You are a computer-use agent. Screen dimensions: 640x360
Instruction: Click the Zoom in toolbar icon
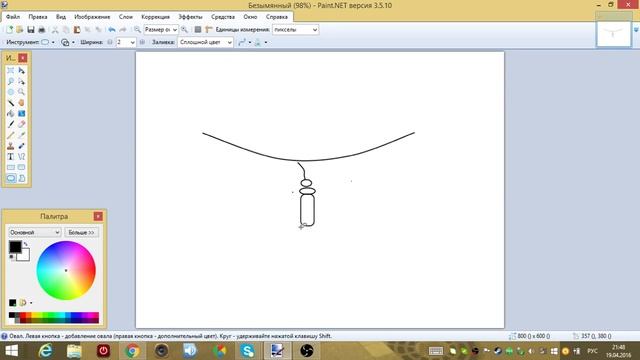coord(184,29)
